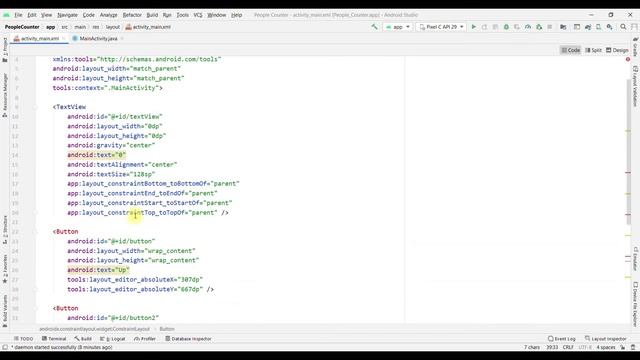Open the Edit menu
The height and width of the screenshot is (360, 640).
[32, 15]
